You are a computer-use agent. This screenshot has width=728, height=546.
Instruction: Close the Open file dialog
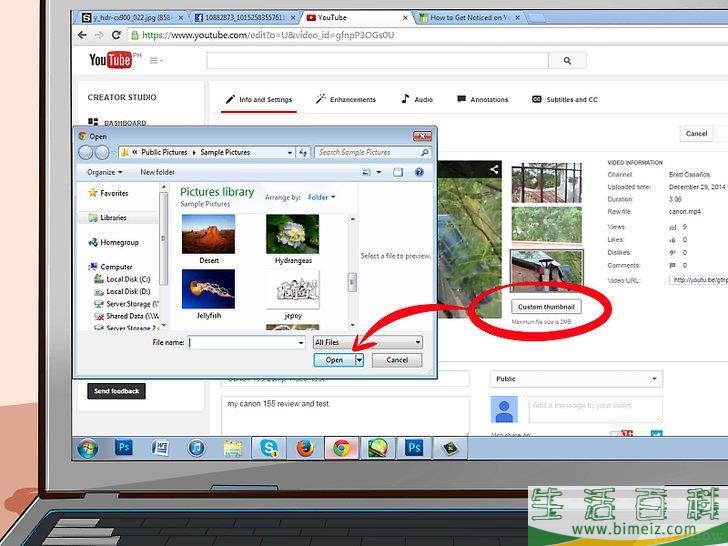click(x=422, y=136)
